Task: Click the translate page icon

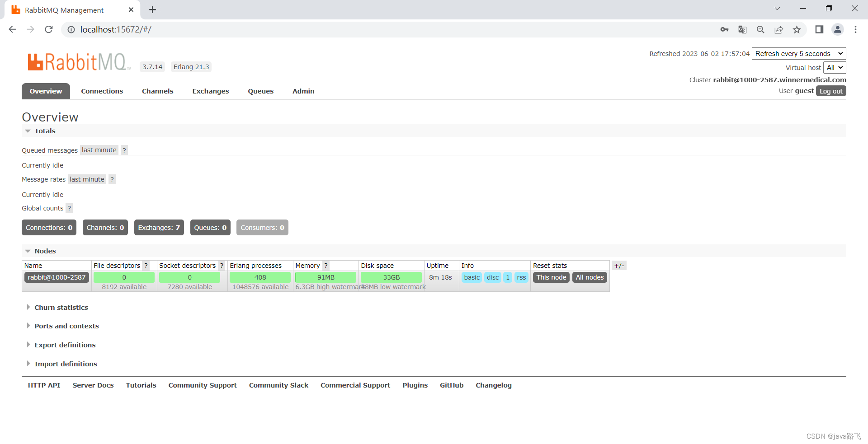Action: 742,29
